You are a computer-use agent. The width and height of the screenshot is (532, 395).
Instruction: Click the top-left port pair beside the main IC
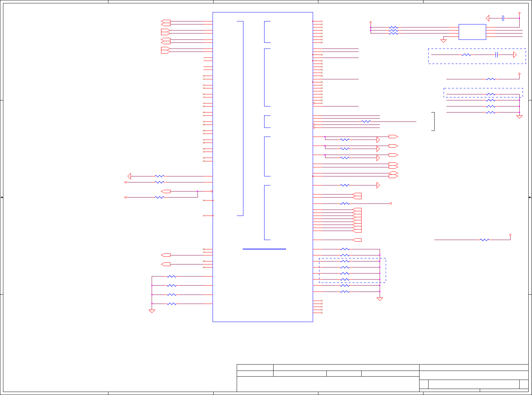(x=165, y=23)
